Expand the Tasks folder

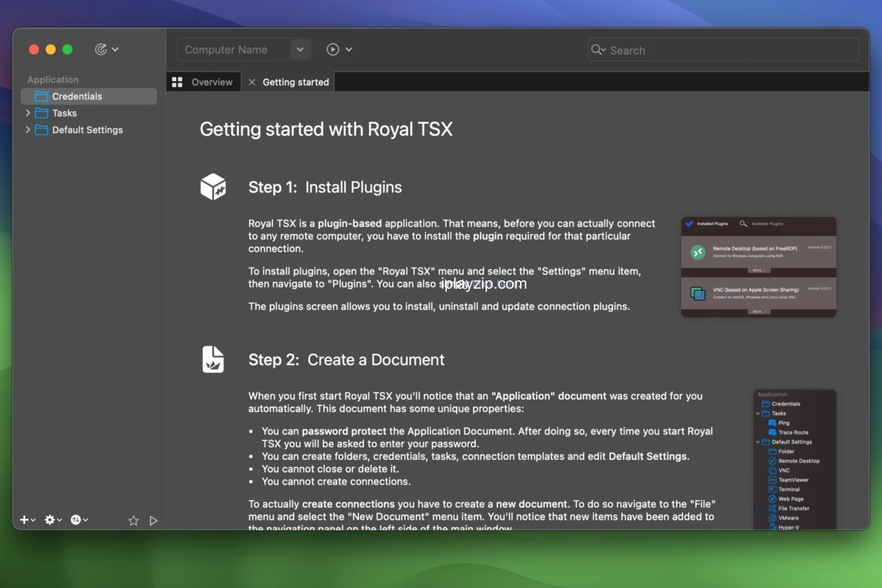pos(27,113)
